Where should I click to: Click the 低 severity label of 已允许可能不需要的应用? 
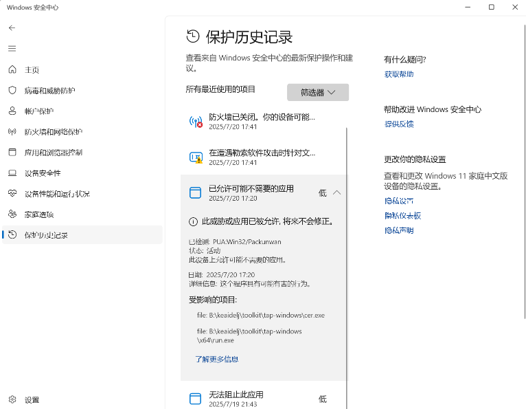pyautogui.click(x=322, y=193)
